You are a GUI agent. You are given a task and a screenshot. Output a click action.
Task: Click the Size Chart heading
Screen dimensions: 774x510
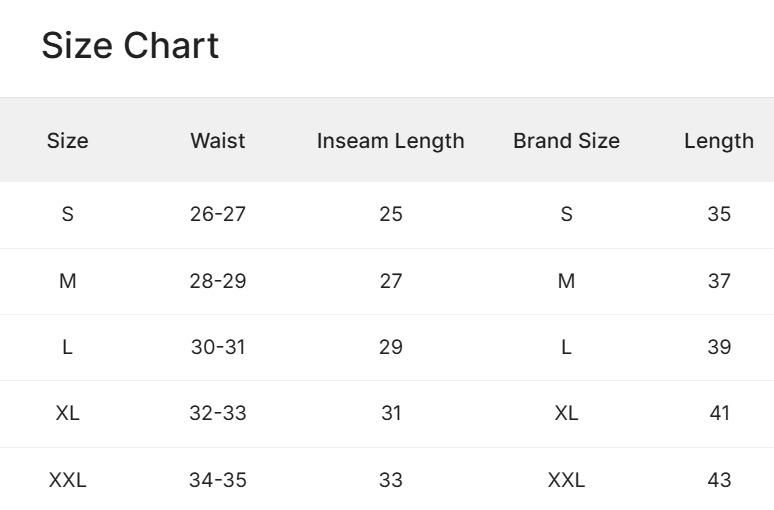pos(130,46)
